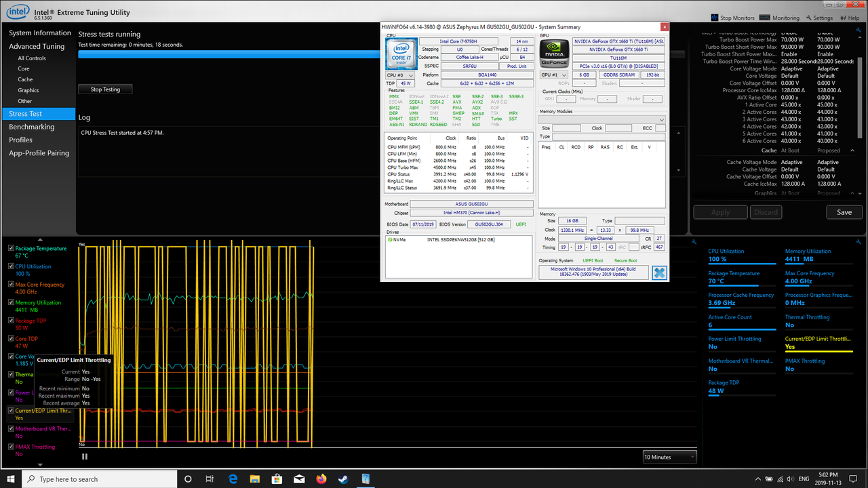
Task: Uncheck PMAX Throttling monitor
Action: click(11, 446)
